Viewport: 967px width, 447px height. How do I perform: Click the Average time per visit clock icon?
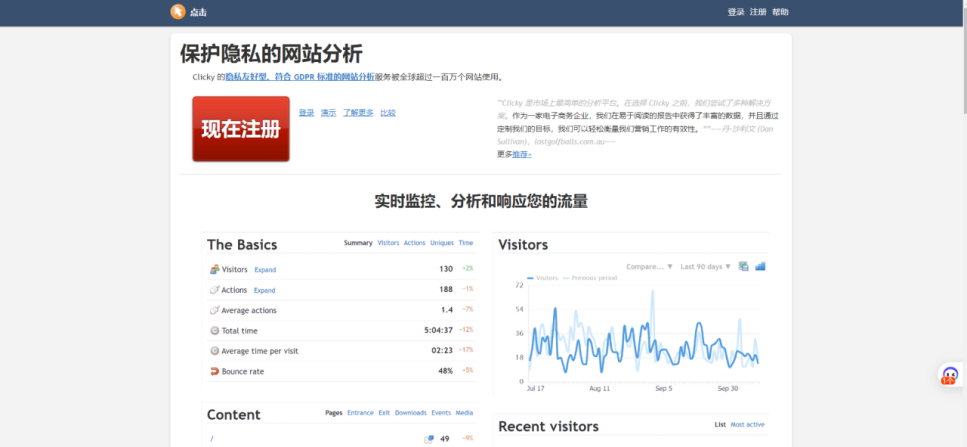click(x=214, y=351)
